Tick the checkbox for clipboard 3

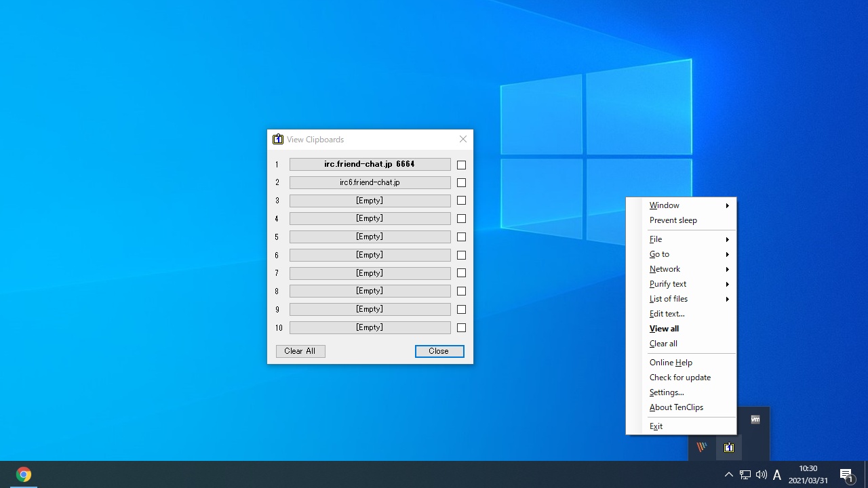[461, 201]
